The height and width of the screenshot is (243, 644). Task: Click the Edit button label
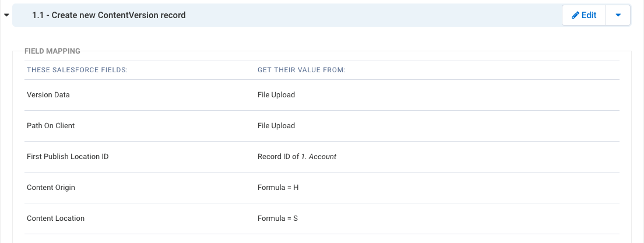[x=589, y=15]
